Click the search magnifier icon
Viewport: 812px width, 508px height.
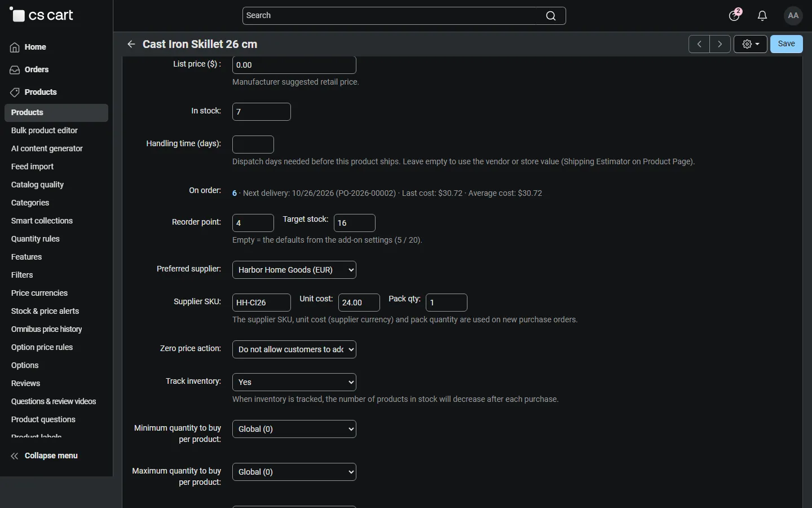(x=551, y=16)
